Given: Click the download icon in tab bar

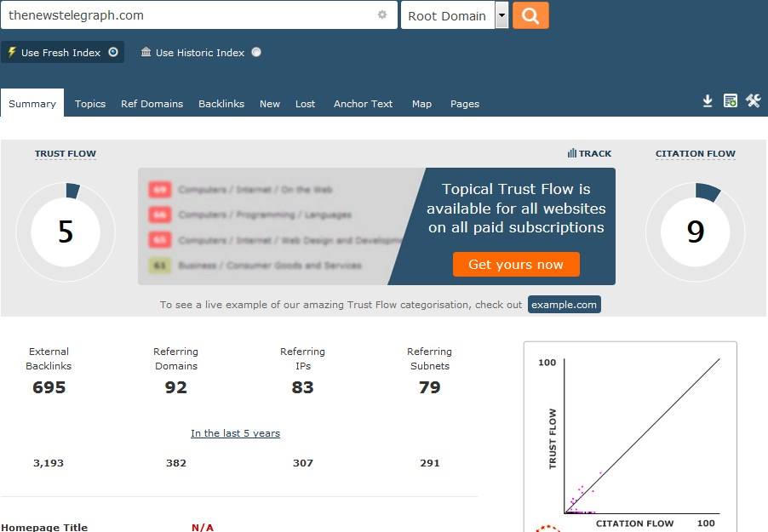Looking at the screenshot, I should pos(708,101).
